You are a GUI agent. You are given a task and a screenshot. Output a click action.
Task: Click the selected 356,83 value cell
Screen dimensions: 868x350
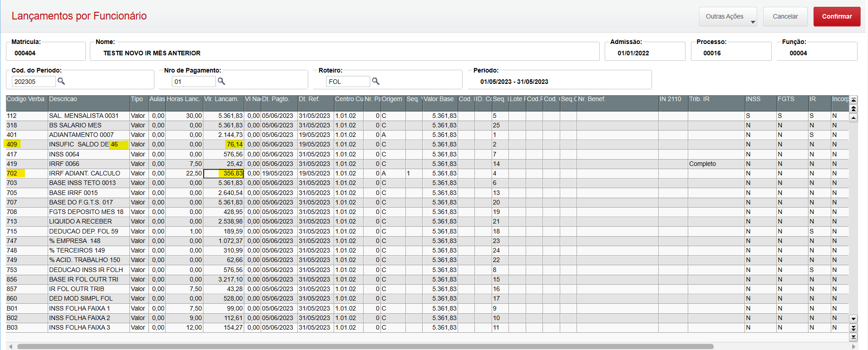coord(223,173)
